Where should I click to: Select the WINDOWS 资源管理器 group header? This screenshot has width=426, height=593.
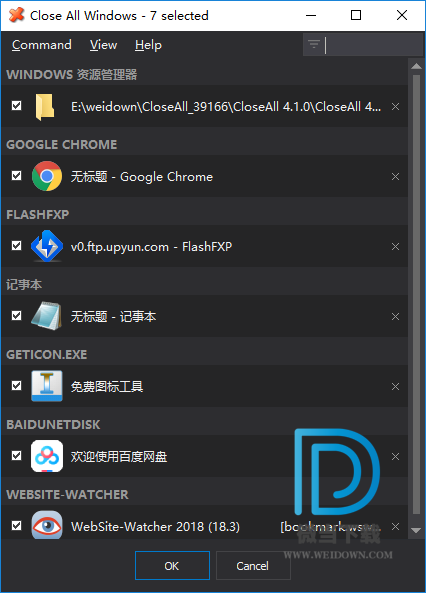pos(72,75)
